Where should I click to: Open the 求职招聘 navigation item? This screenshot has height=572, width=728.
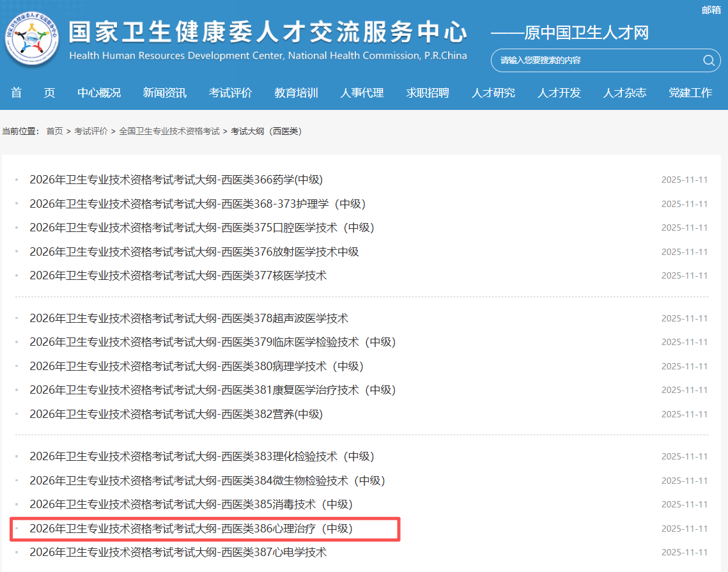(x=428, y=93)
